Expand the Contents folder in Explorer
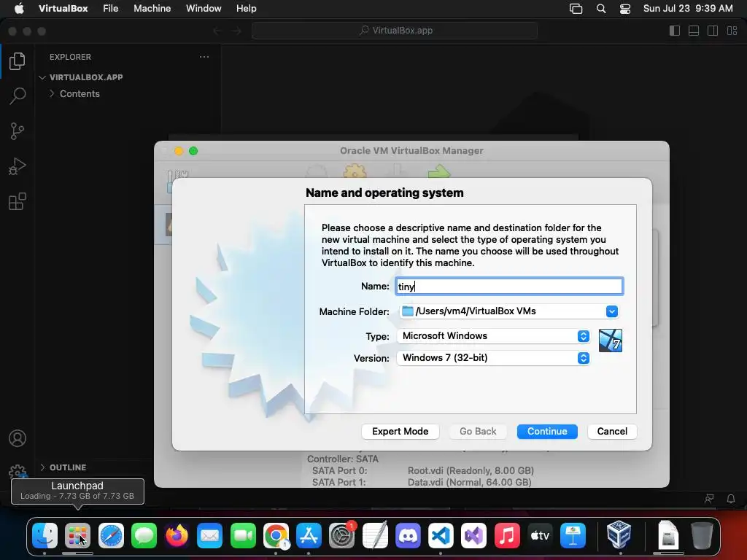 tap(52, 94)
